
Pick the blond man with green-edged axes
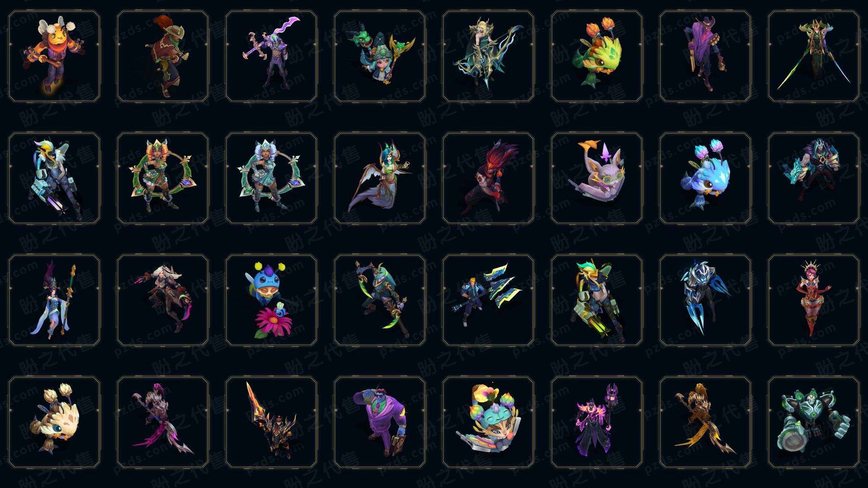coord(488,300)
